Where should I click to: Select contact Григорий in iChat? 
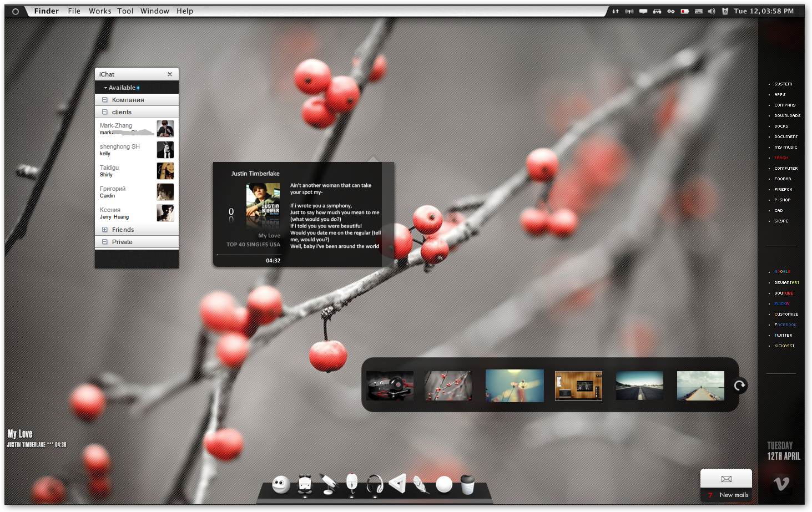point(137,192)
